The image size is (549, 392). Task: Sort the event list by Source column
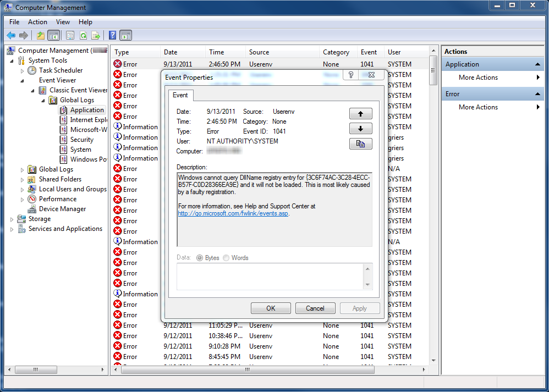pyautogui.click(x=259, y=52)
